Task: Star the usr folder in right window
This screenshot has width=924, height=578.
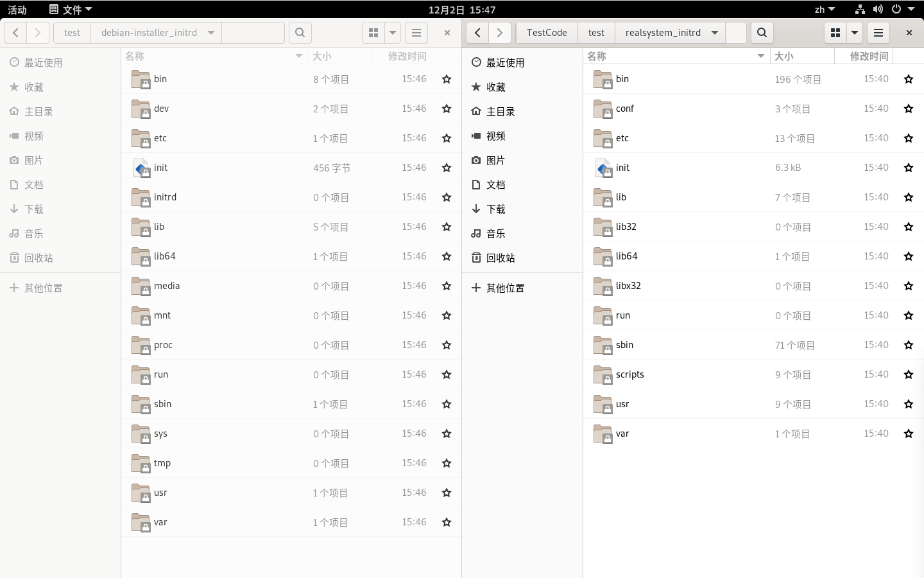Action: tap(909, 404)
